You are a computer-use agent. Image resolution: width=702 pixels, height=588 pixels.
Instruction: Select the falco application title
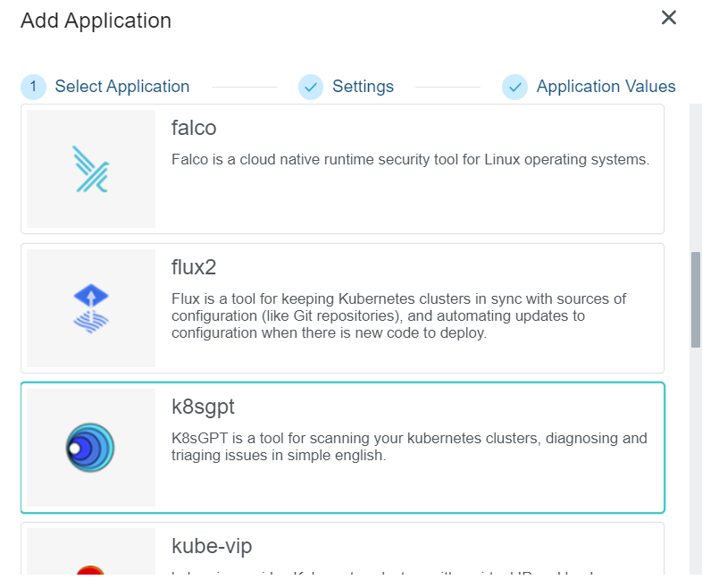pyautogui.click(x=194, y=128)
